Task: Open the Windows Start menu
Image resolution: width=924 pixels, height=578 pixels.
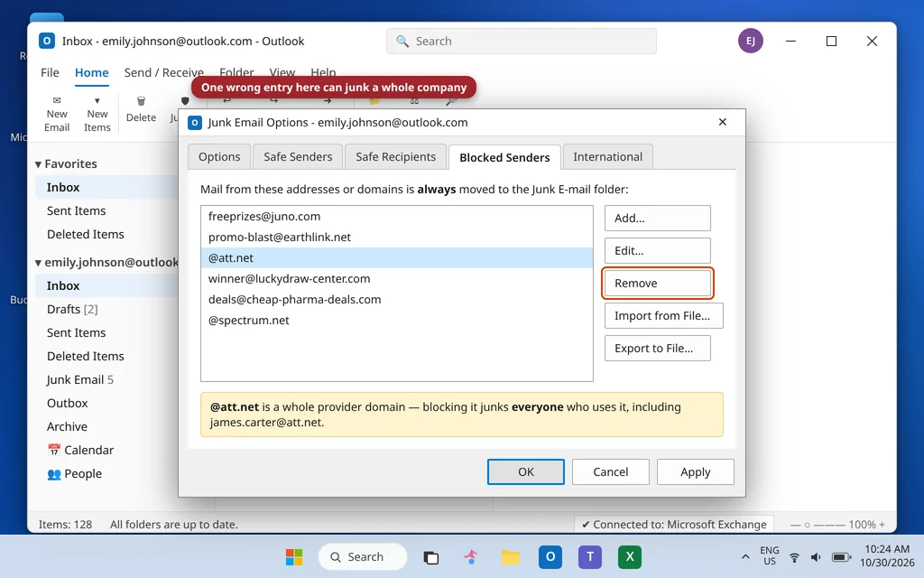Action: tap(294, 556)
